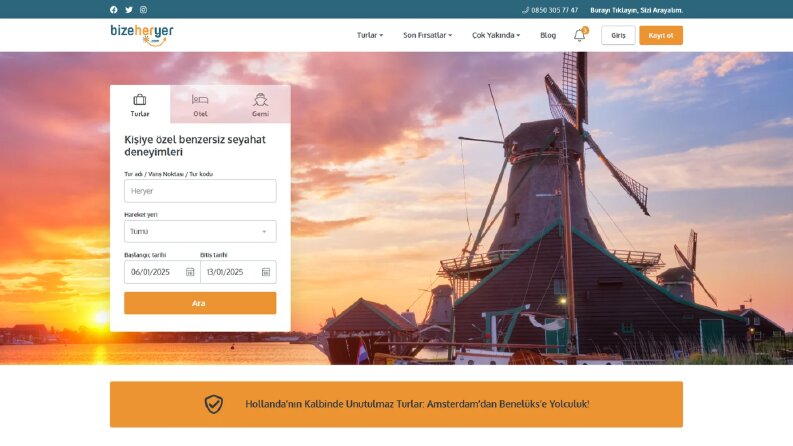Click the Bitiş tarihi date field
This screenshot has height=446, width=793.
[x=238, y=272]
